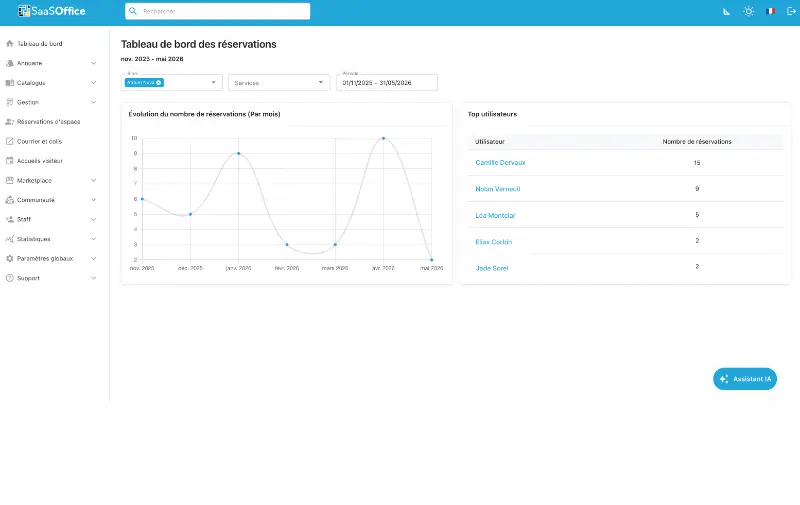The image size is (800, 505).
Task: Expand the Marketplace menu chevron
Action: (93, 180)
